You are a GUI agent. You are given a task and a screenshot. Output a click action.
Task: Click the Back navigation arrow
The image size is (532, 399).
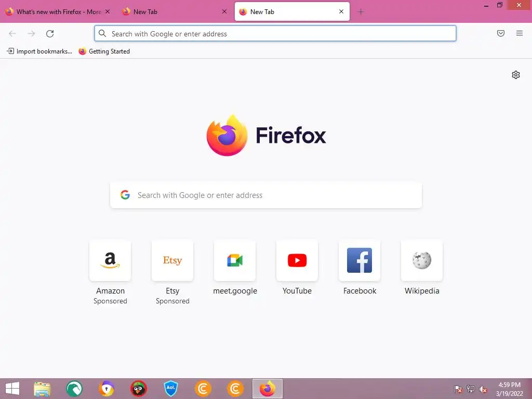tap(12, 34)
